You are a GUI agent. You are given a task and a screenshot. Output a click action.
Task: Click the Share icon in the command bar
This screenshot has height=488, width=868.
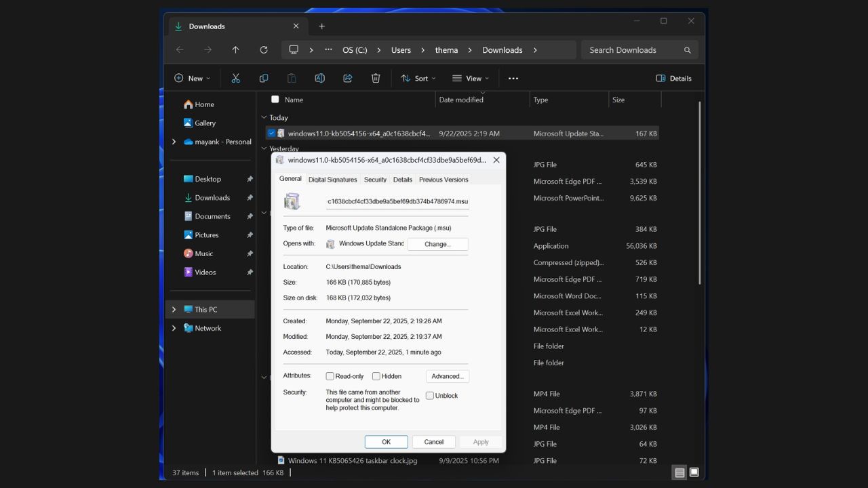[x=347, y=78]
